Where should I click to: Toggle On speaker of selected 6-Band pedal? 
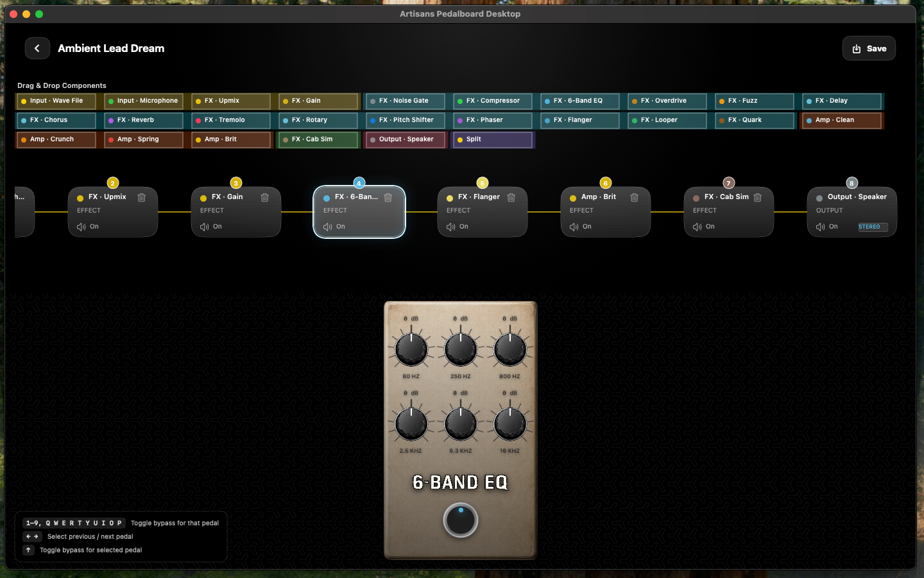click(328, 227)
